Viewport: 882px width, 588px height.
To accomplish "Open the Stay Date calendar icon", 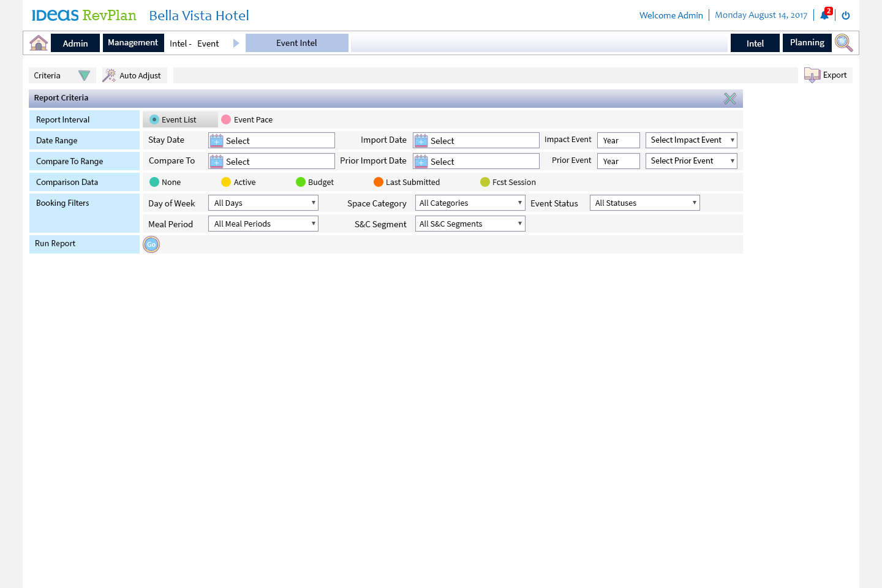I will [x=217, y=141].
